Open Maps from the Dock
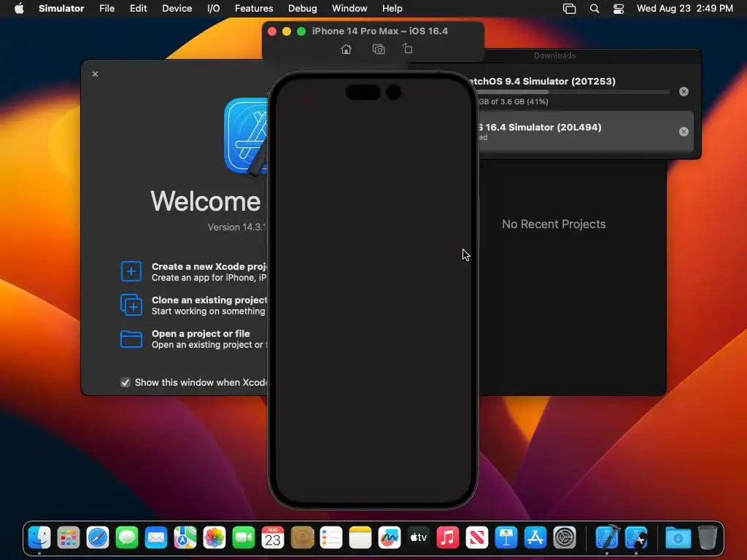The height and width of the screenshot is (560, 747). [x=185, y=537]
